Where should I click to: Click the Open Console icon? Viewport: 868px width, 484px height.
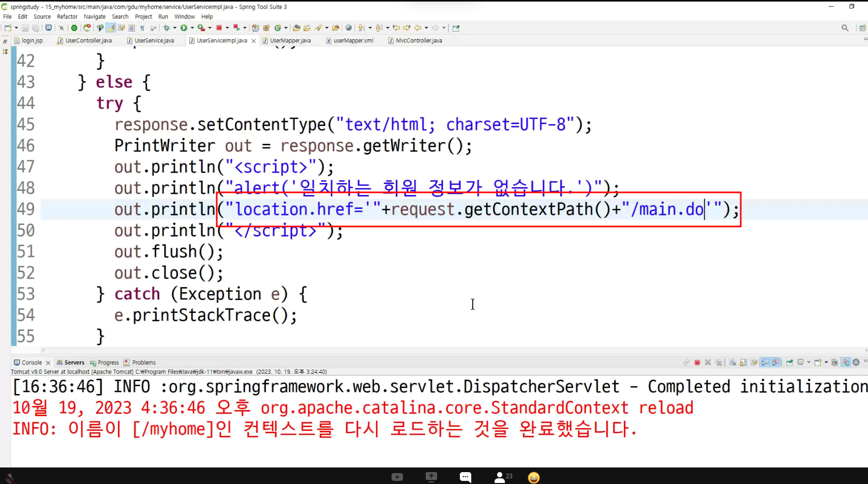[x=818, y=362]
